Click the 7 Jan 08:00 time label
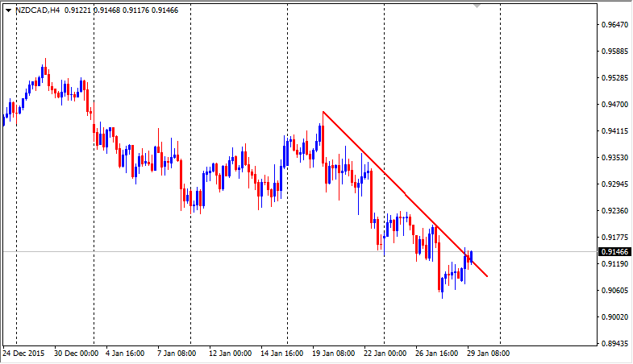 coord(177,353)
